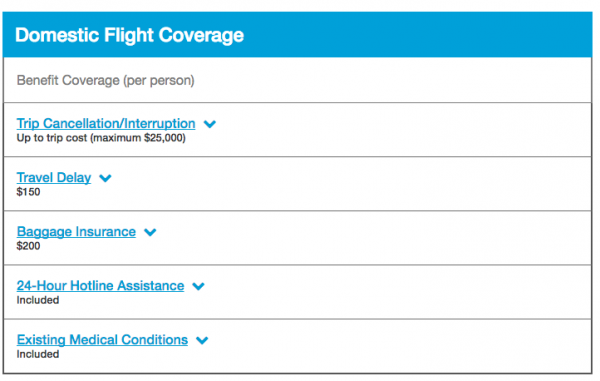The width and height of the screenshot is (600, 381).
Task: Click empty area of the Travel Delay row
Action: coord(344,184)
